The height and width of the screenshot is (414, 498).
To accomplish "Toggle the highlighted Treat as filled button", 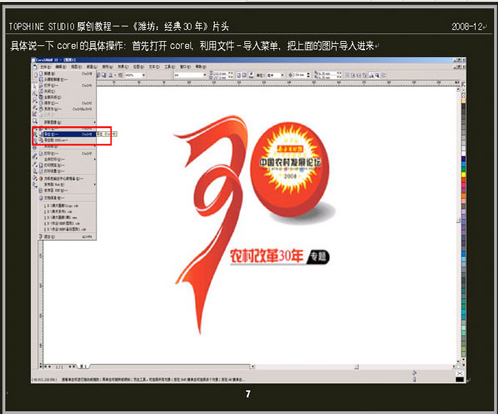I will tap(377, 75).
